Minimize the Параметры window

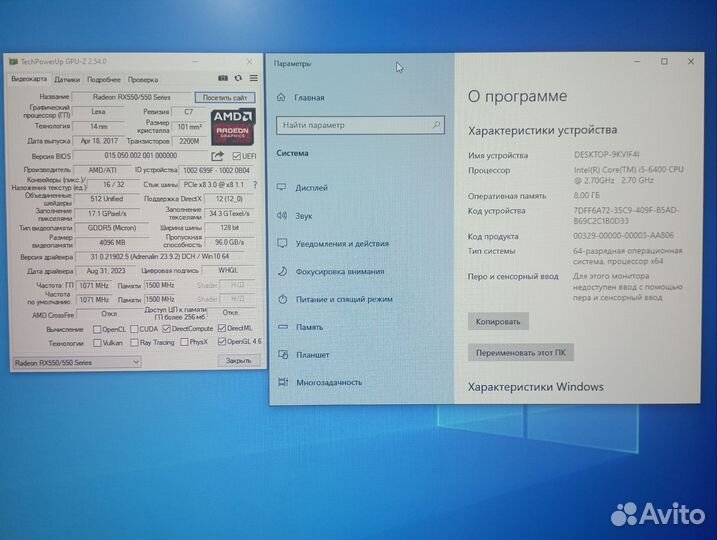coord(637,61)
